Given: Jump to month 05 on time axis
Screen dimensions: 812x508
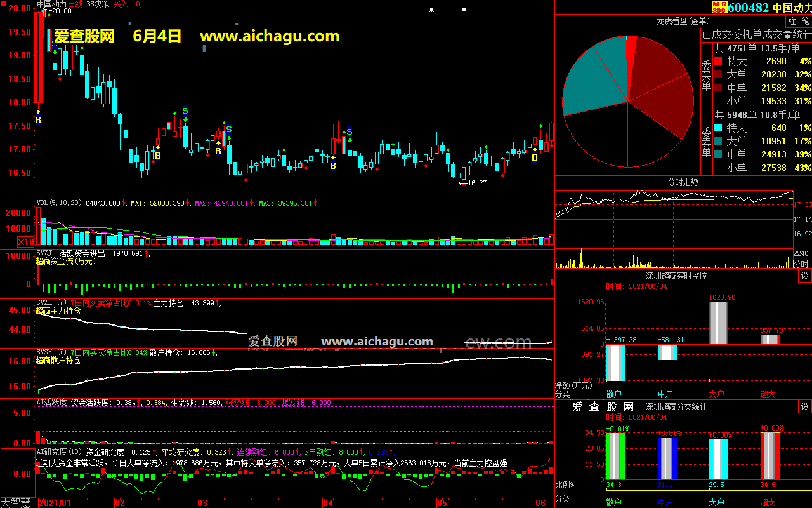Looking at the screenshot, I should click(x=442, y=503).
